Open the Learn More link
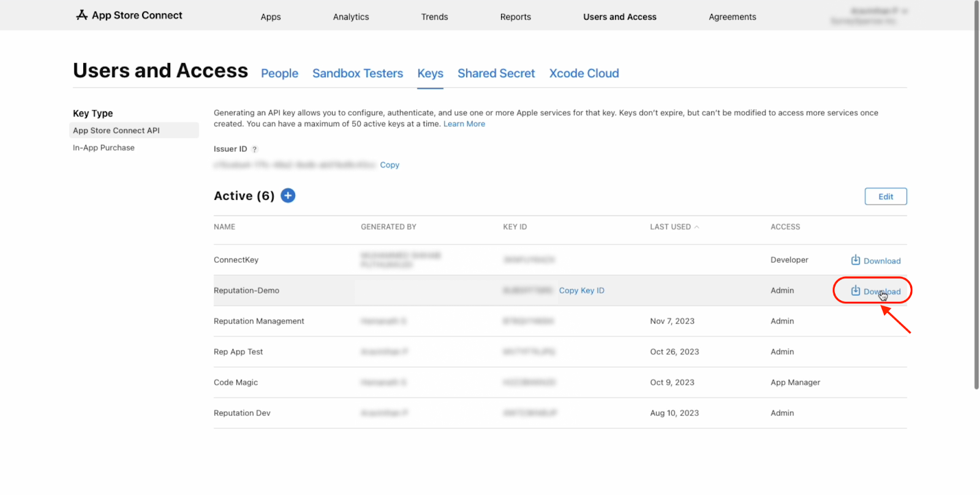The width and height of the screenshot is (980, 495). click(464, 124)
